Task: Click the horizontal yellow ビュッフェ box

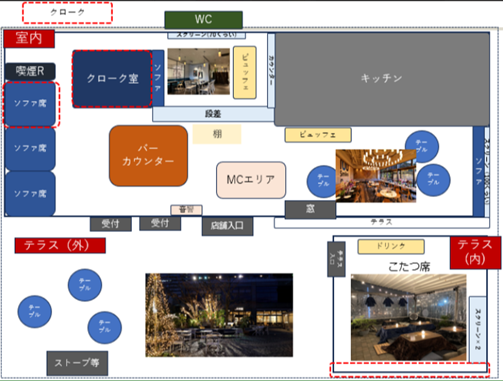Action: [x=318, y=135]
